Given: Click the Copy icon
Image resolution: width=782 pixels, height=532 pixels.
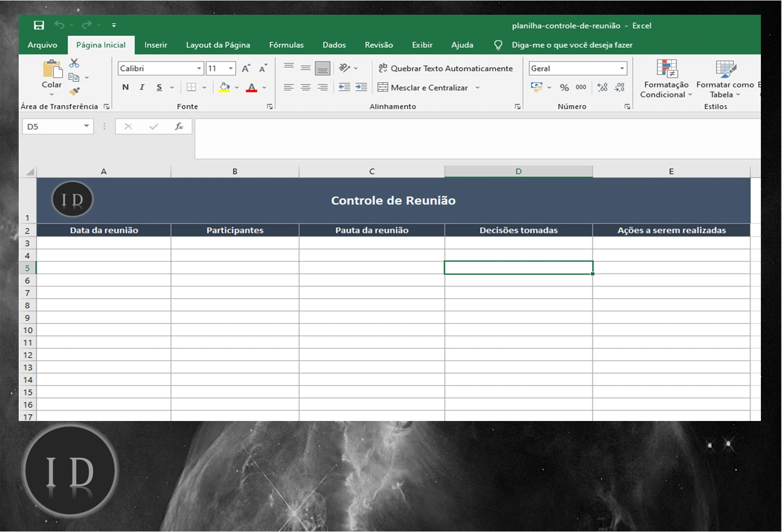Looking at the screenshot, I should pos(74,77).
